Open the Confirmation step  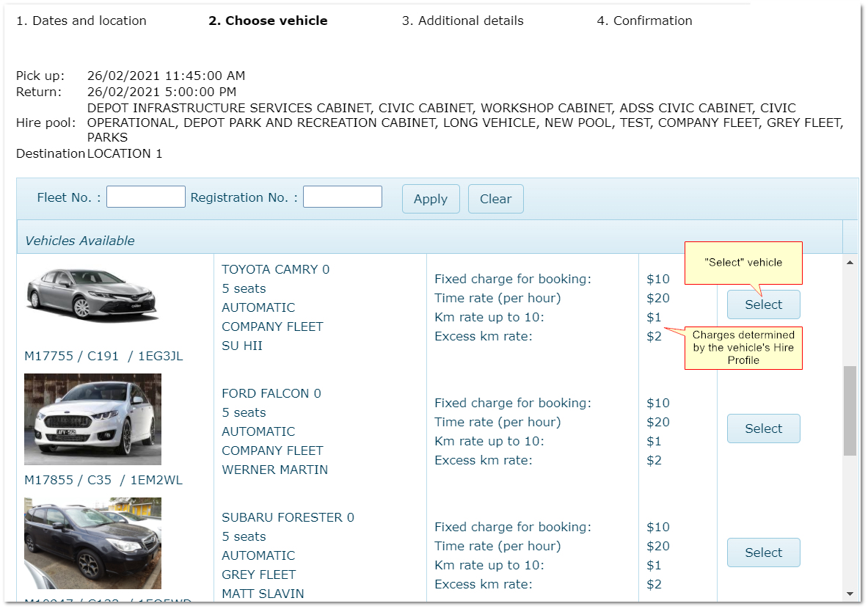pyautogui.click(x=644, y=21)
